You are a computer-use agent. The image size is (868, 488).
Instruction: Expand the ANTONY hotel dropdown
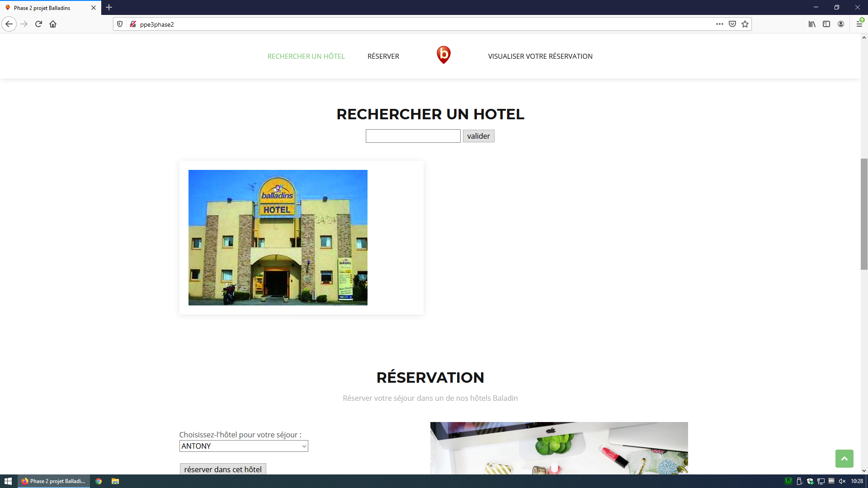(244, 446)
